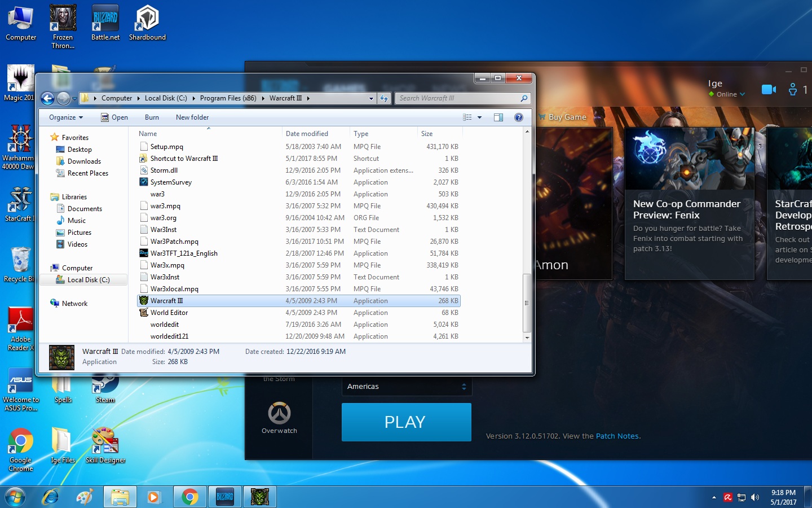Image resolution: width=812 pixels, height=508 pixels.
Task: Open Adobe Reader desktop shortcut
Action: click(21, 329)
